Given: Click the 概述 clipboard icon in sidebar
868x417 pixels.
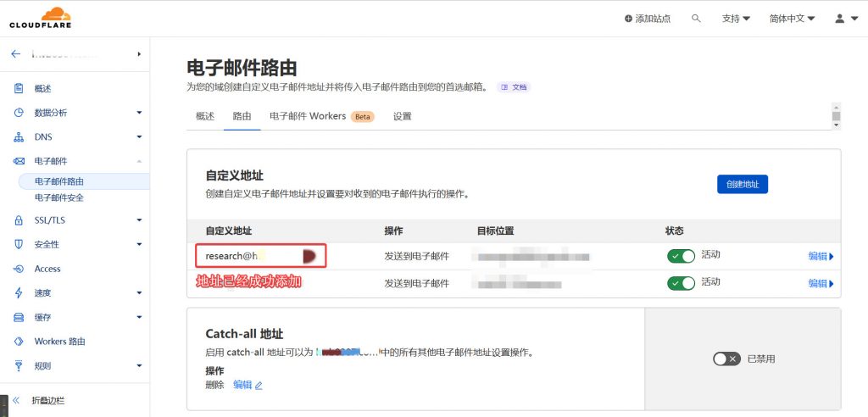Looking at the screenshot, I should 19,89.
